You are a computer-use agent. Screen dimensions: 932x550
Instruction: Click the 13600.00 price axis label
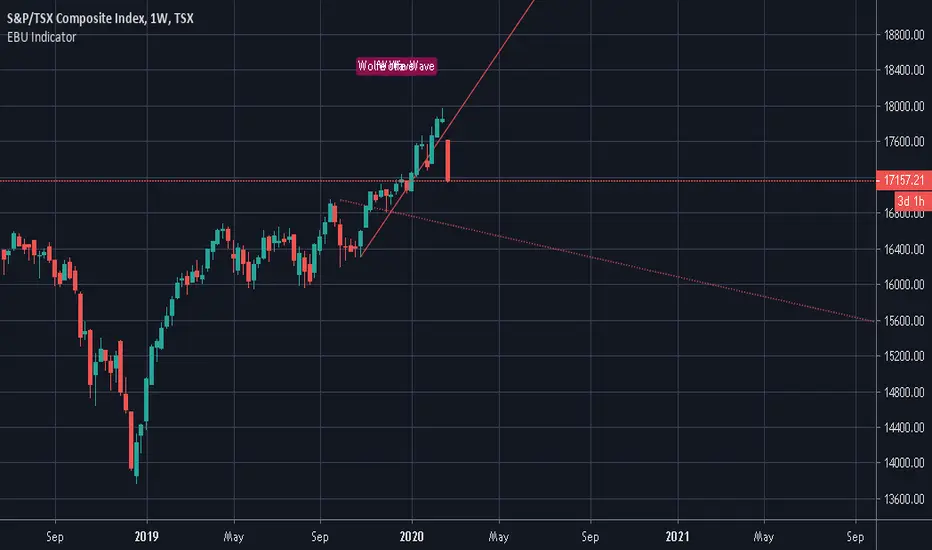point(904,499)
